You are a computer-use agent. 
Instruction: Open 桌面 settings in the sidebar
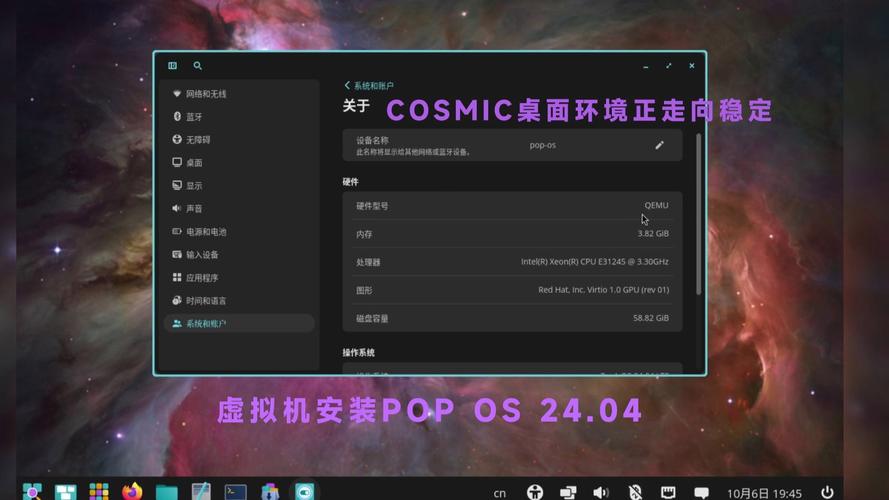[x=239, y=162]
